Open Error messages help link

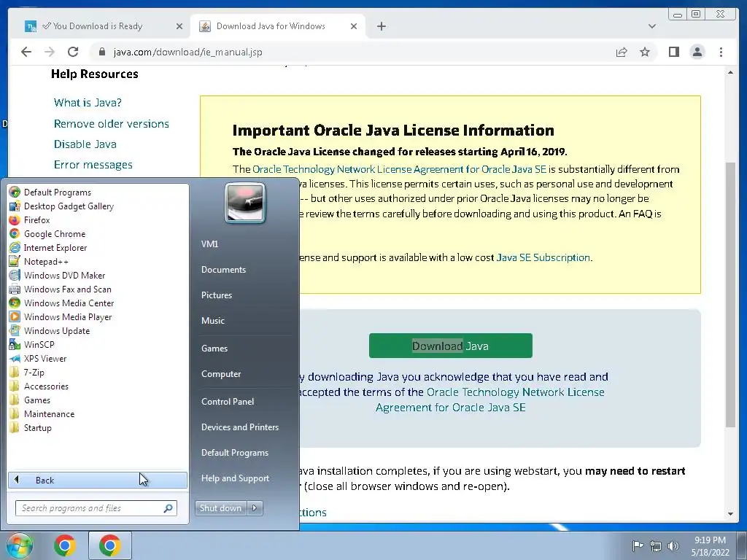pyautogui.click(x=93, y=165)
